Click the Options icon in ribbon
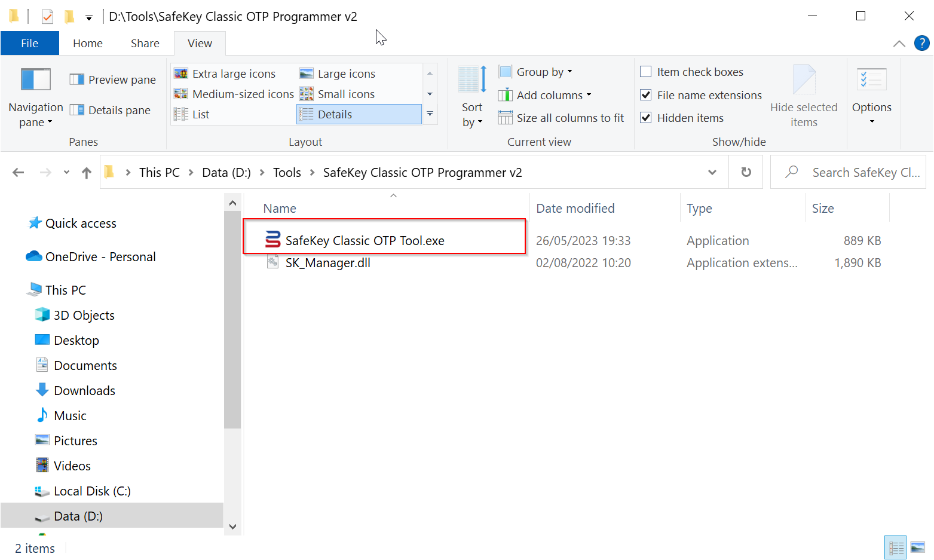Viewport: 934px width, 560px height. coord(871,79)
